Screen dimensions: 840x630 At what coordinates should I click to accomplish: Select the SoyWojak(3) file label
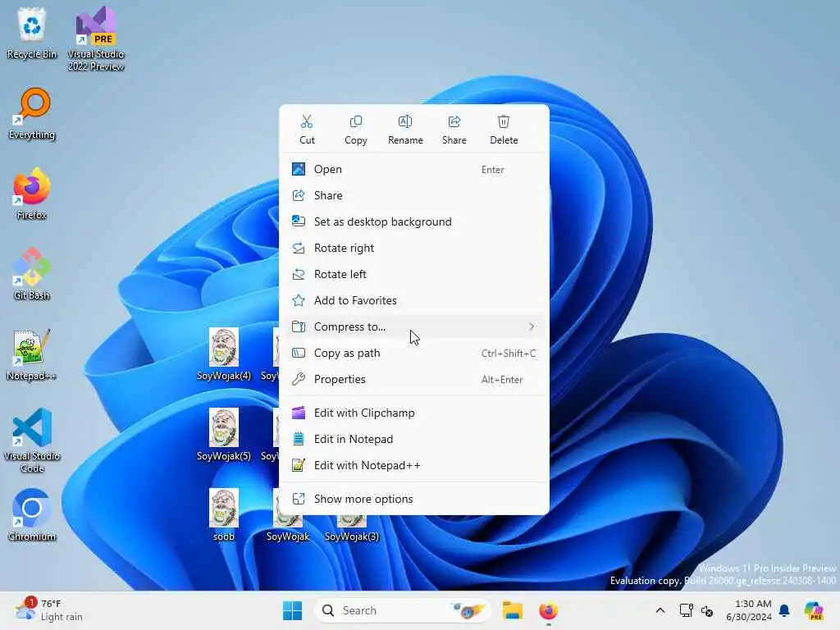[351, 536]
